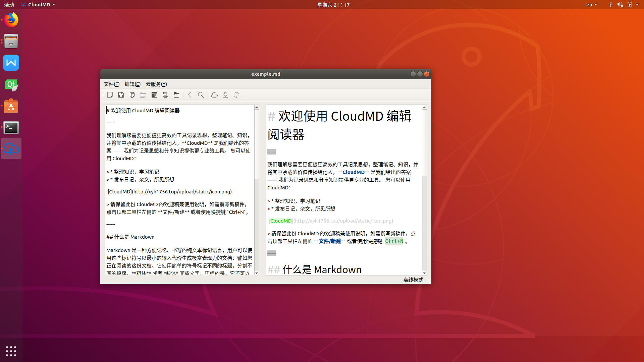Open the 活动 activities overview
644x362 pixels.
(9, 5)
